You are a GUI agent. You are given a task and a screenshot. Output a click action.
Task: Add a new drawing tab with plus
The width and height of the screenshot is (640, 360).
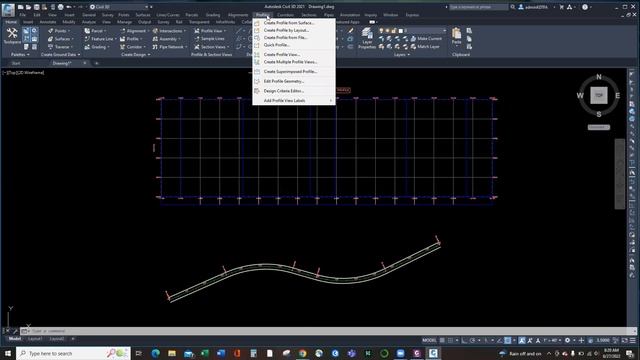(97, 63)
